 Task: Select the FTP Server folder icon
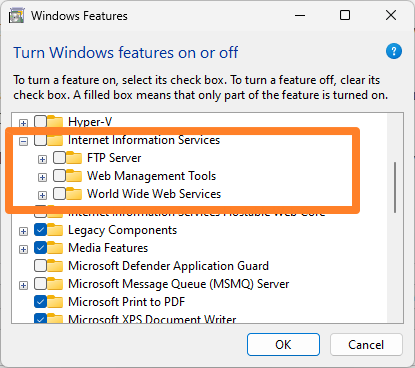(74, 158)
